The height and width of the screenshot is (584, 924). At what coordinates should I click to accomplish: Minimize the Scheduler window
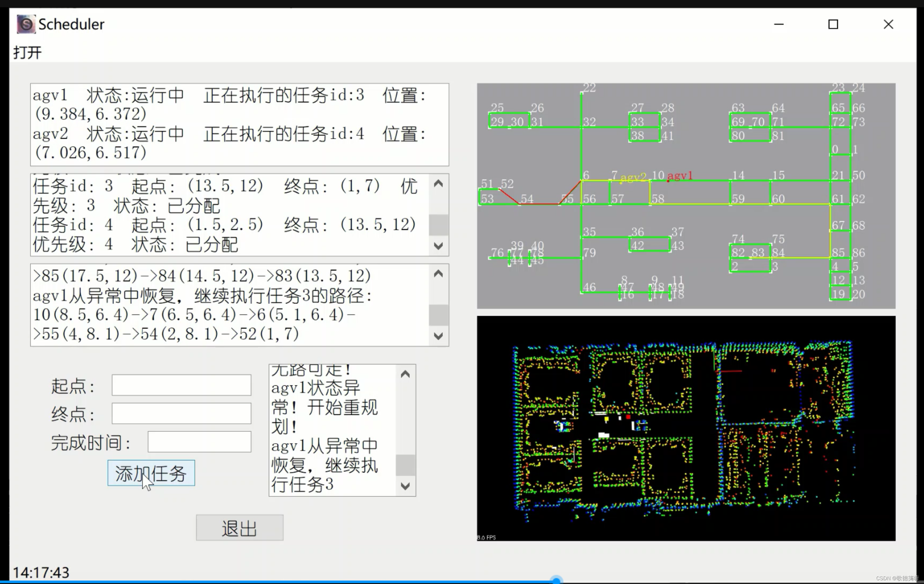779,24
